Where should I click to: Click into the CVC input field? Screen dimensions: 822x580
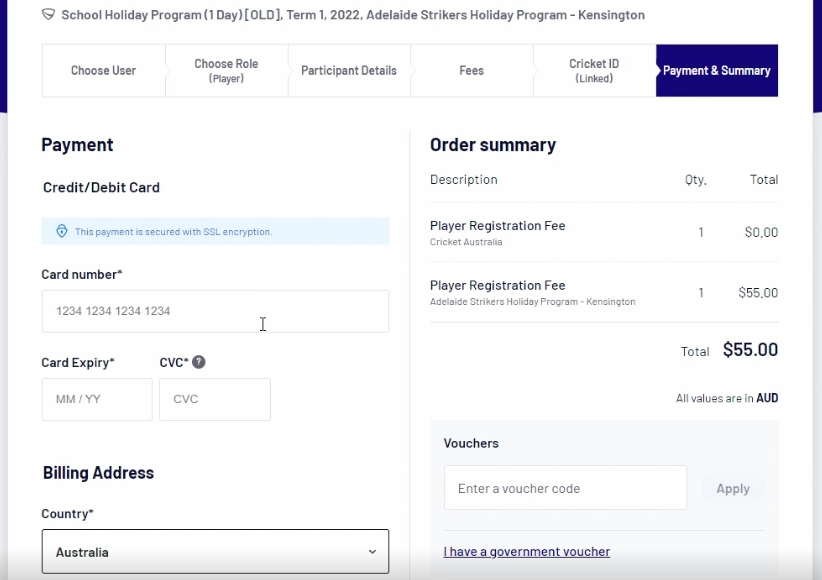pyautogui.click(x=215, y=399)
